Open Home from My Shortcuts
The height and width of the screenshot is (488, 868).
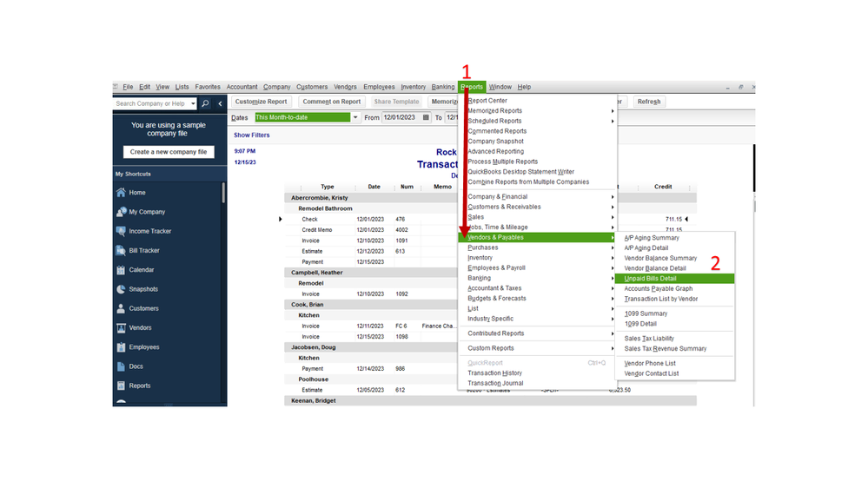coord(136,193)
